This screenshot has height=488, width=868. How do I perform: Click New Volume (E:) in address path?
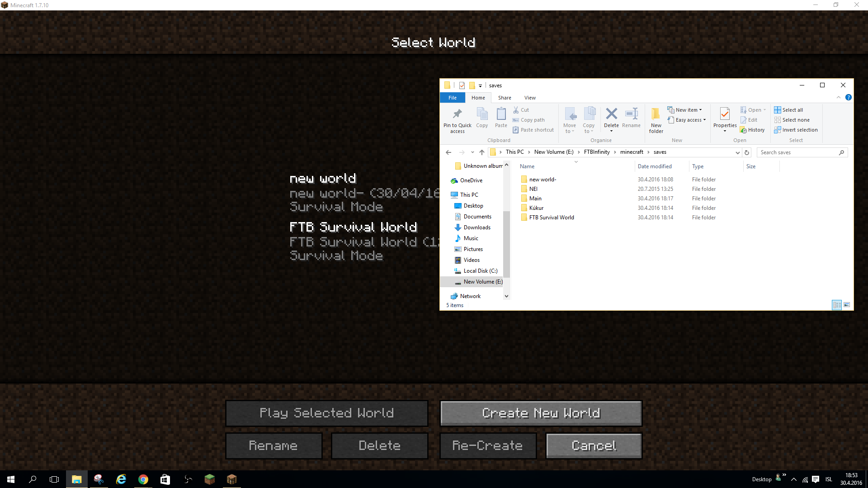(554, 152)
